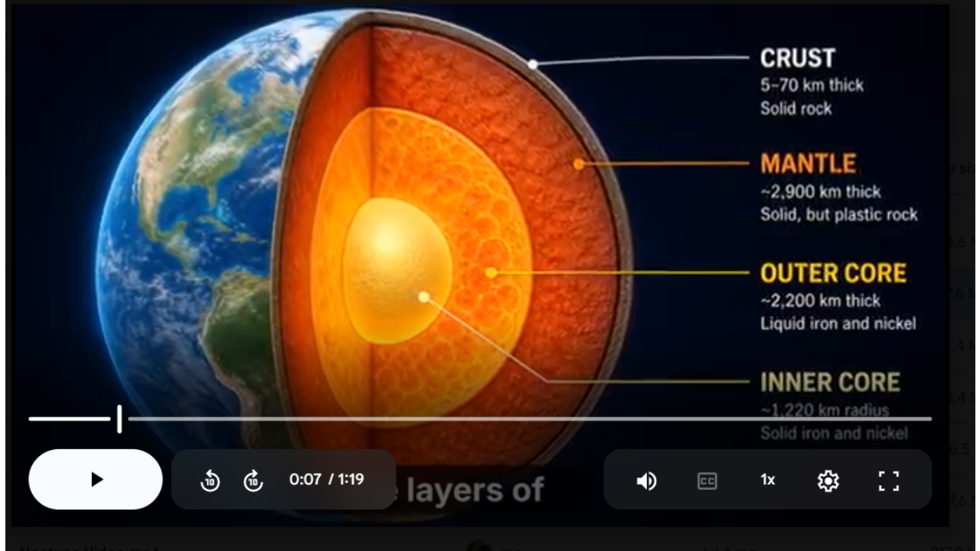Enter fullscreen mode
This screenshot has height=551, width=980.
coord(888,481)
